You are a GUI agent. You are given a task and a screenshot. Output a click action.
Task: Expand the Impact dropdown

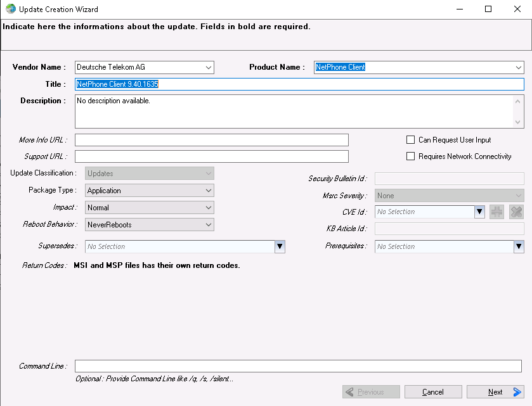pyautogui.click(x=150, y=207)
